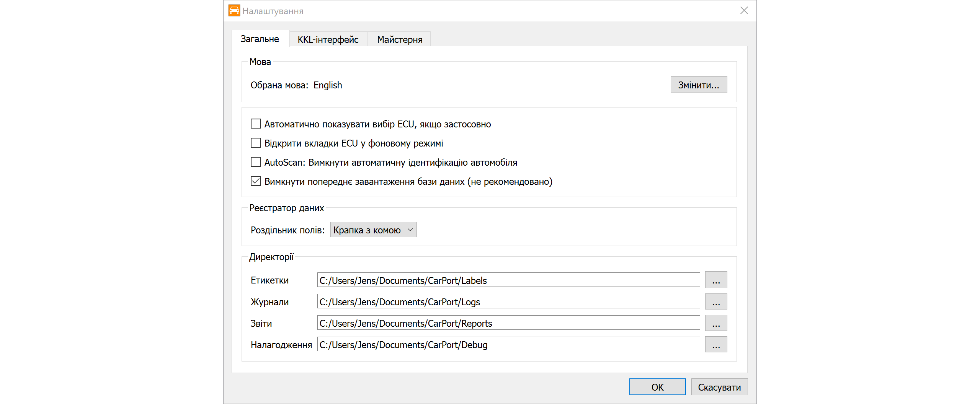Browse for the Звіти Reports folder
This screenshot has width=980, height=404.
(716, 323)
